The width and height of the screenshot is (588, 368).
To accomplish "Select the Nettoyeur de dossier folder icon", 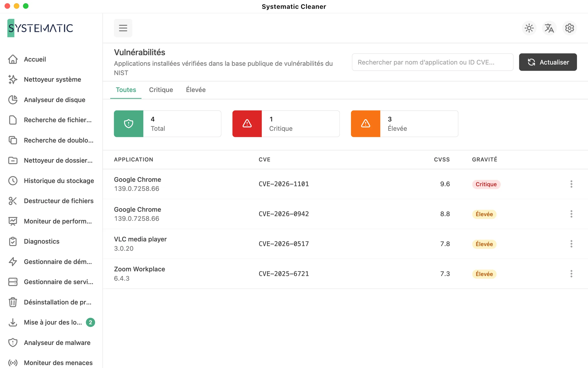I will point(13,160).
